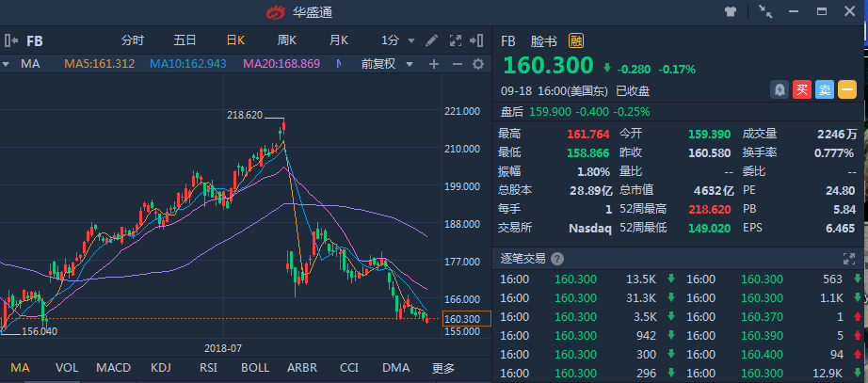
Task: Expand the chart to fullscreen
Action: (455, 40)
